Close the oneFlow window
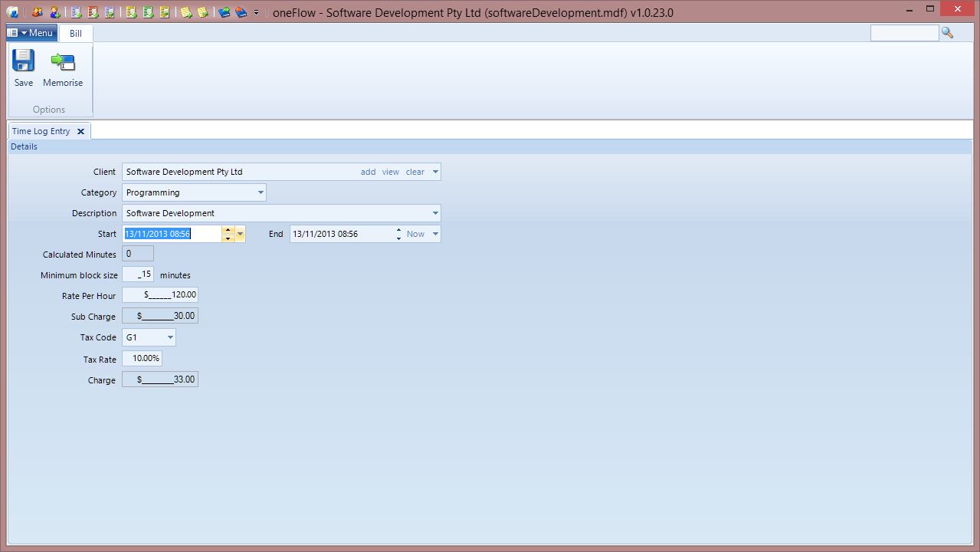The width and height of the screenshot is (980, 552). click(x=958, y=9)
